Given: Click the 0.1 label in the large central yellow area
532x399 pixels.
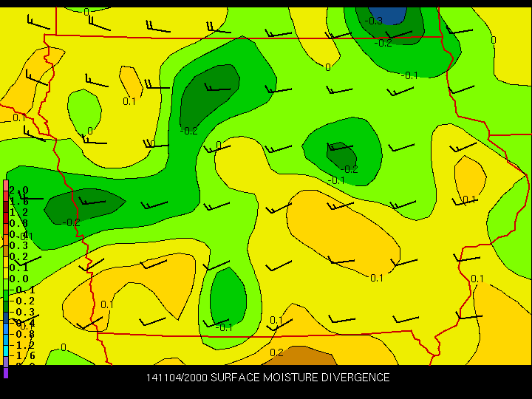Looking at the screenshot, I should (376, 278).
